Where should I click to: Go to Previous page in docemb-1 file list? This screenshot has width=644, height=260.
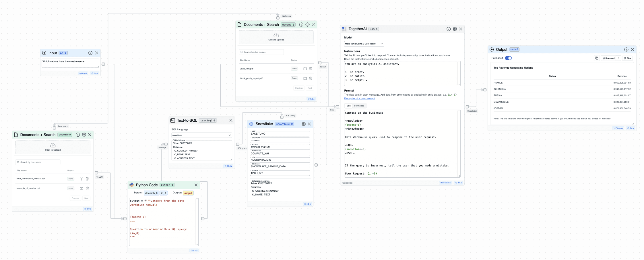tap(299, 88)
